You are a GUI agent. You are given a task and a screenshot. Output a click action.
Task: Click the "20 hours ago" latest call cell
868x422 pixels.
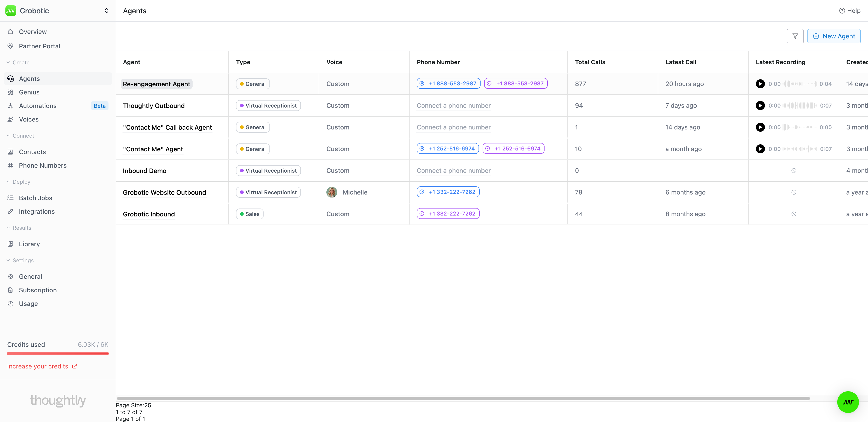tap(703, 84)
